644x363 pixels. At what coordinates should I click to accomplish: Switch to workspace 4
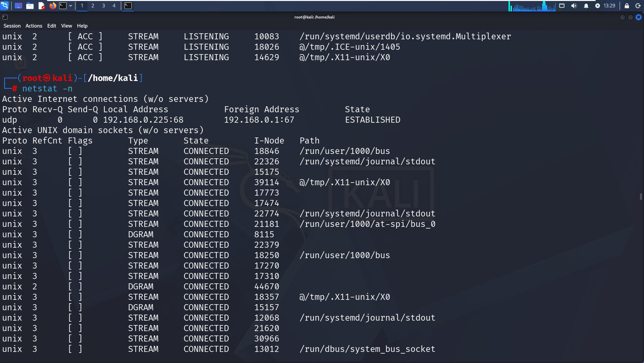114,6
